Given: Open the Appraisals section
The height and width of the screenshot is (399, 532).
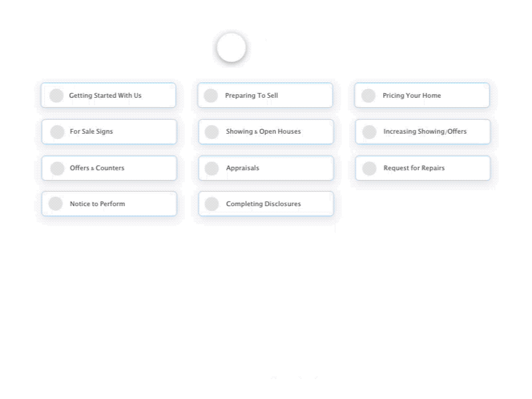Looking at the screenshot, I should 265,168.
